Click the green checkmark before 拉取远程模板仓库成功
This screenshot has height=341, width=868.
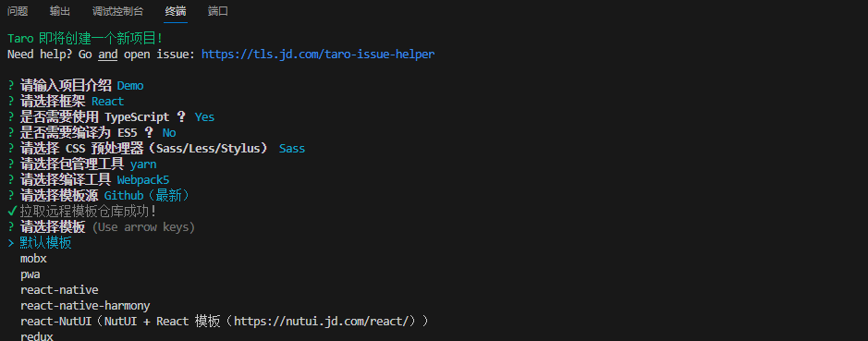click(12, 212)
